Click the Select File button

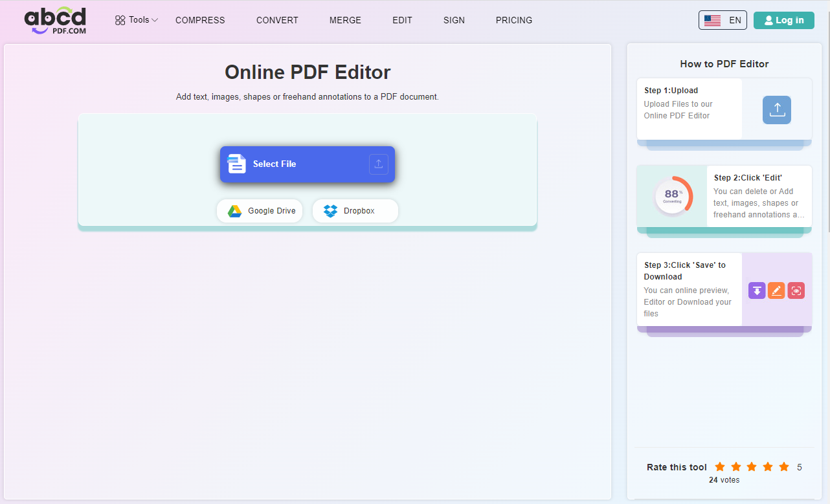(x=308, y=164)
